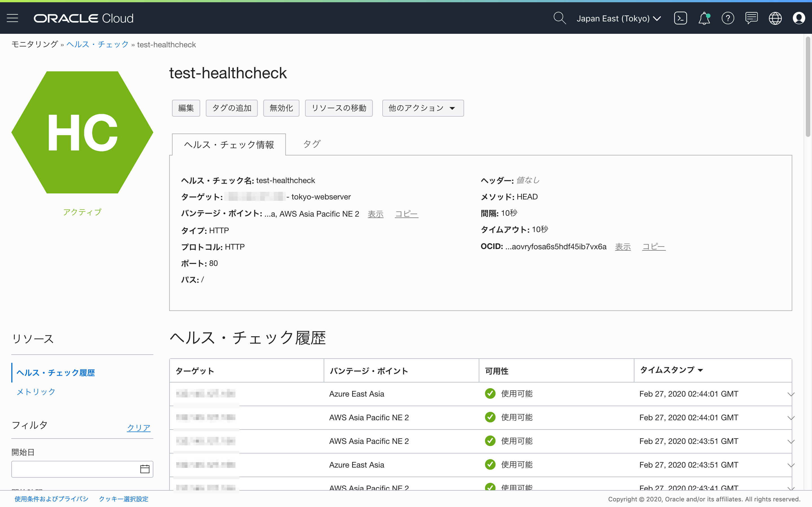Open Japan East (Tokyo) region dropdown

(x=618, y=18)
